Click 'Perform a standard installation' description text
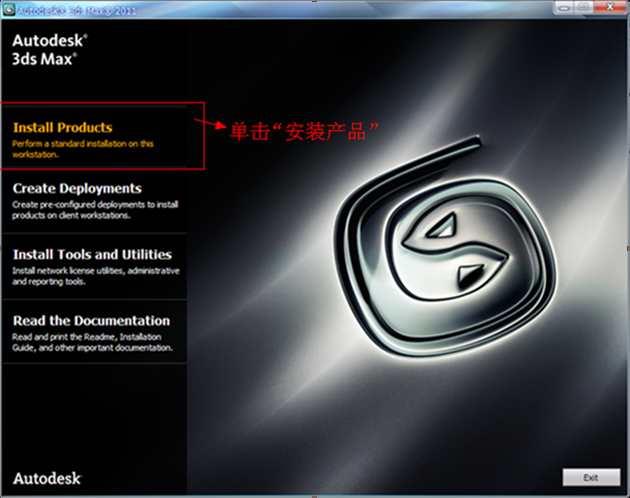The height and width of the screenshot is (498, 630). (x=83, y=149)
